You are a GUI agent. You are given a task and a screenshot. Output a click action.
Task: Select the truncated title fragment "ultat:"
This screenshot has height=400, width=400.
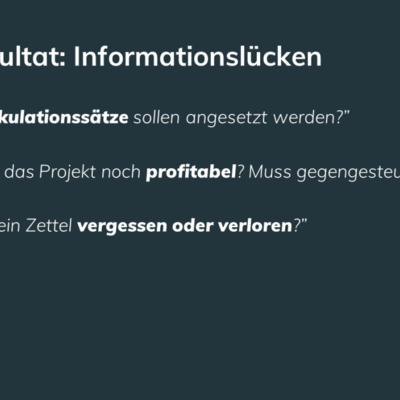click(33, 57)
